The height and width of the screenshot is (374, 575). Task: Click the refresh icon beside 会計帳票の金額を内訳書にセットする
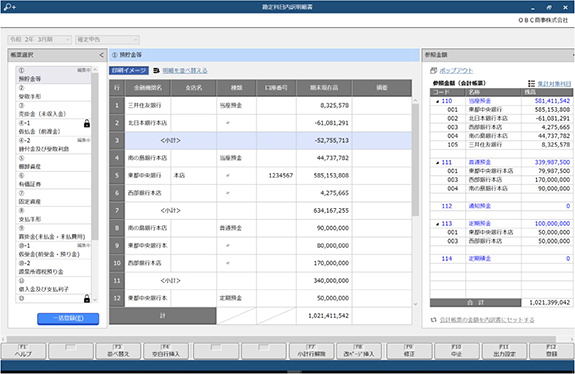(x=433, y=320)
